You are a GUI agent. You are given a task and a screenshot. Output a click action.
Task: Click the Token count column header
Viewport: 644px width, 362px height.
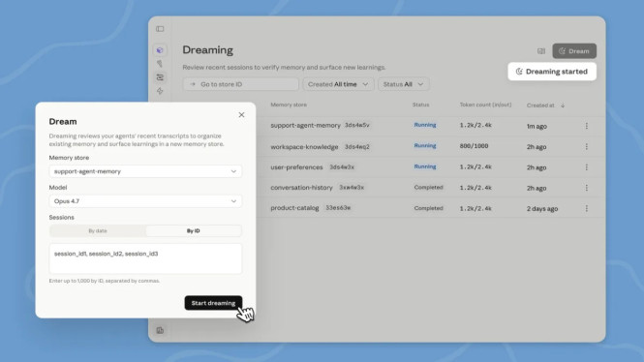[485, 105]
